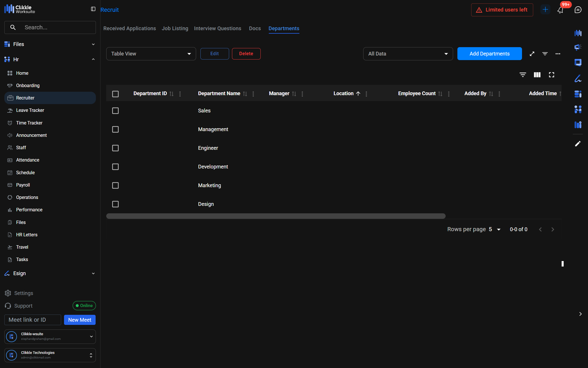Viewport: 588px width, 368px height.
Task: Open Leave Tracker in the Hr menu
Action: pyautogui.click(x=30, y=110)
